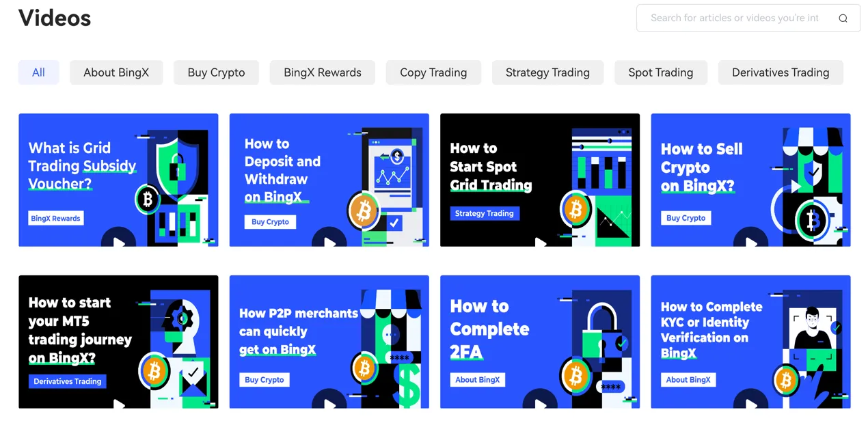Select Derivatives Trading category
The image size is (868, 425).
(x=781, y=72)
